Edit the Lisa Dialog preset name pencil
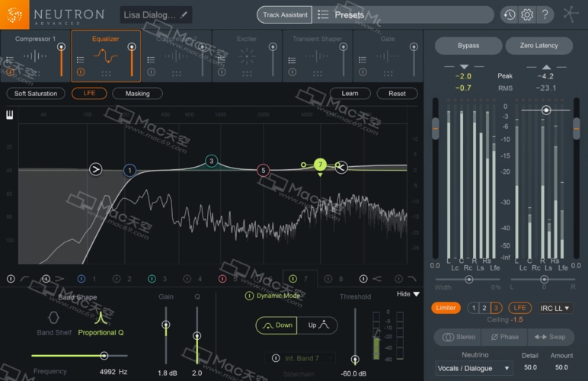588x381 pixels. click(x=184, y=15)
